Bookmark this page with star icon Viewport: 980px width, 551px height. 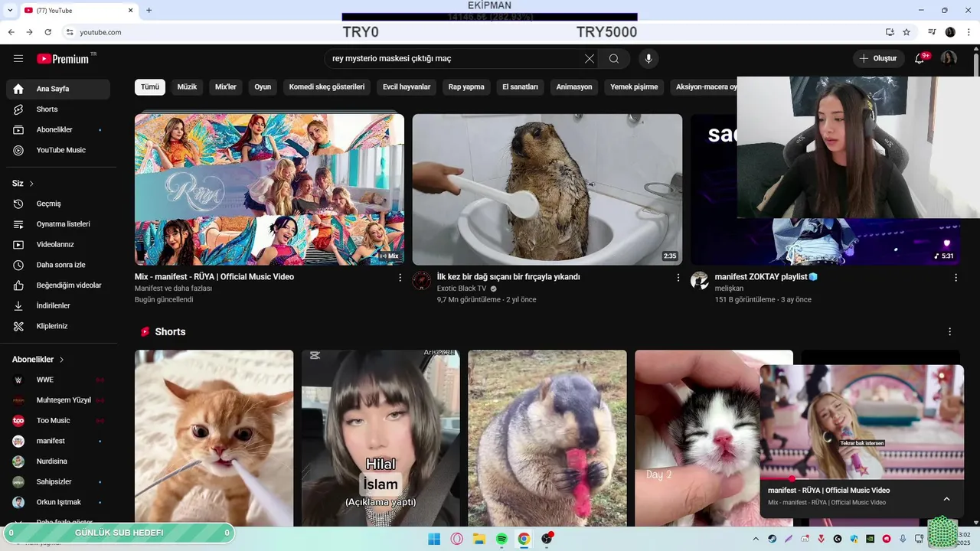[906, 32]
